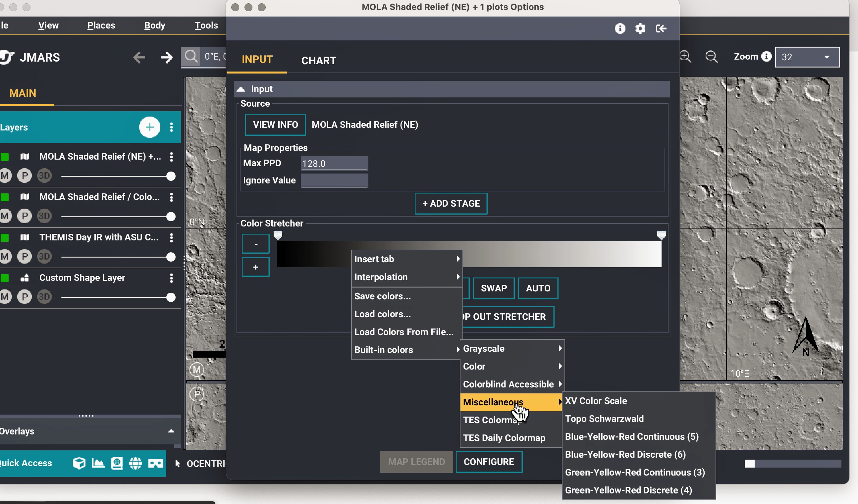Toggle P view for MOLA Shaded Relief (NE) layer
Screen dimensions: 858x504
click(25, 176)
